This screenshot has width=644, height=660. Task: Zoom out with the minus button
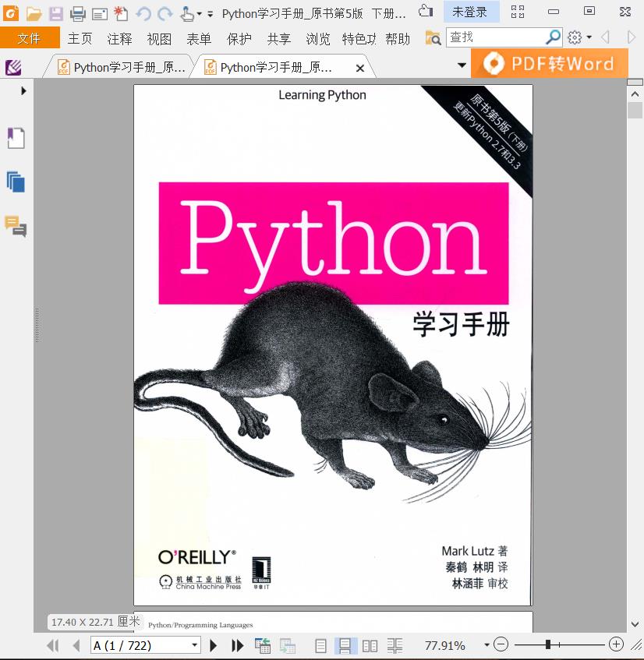click(501, 644)
